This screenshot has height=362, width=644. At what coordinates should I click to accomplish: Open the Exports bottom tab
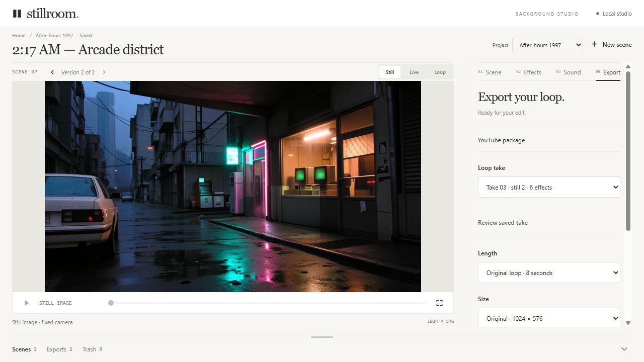pyautogui.click(x=59, y=349)
